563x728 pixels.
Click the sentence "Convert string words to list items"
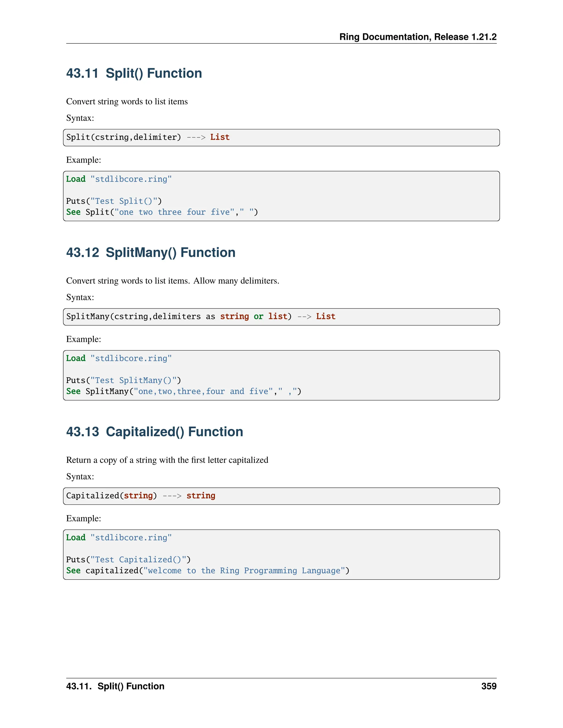pos(127,101)
